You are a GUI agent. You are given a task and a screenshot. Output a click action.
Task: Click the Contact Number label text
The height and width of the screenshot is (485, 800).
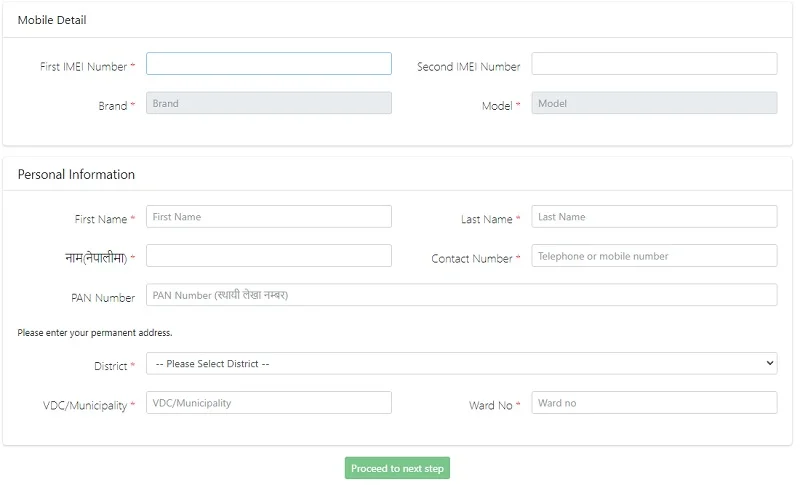(x=472, y=259)
